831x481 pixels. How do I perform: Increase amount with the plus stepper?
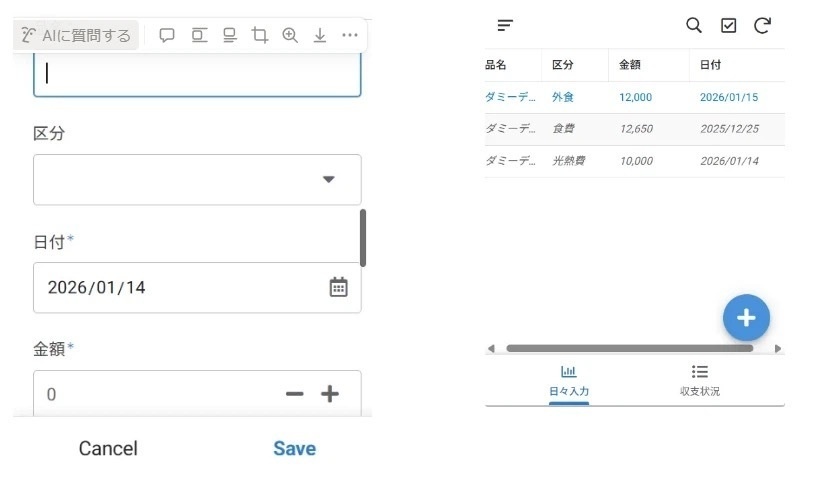pyautogui.click(x=330, y=394)
